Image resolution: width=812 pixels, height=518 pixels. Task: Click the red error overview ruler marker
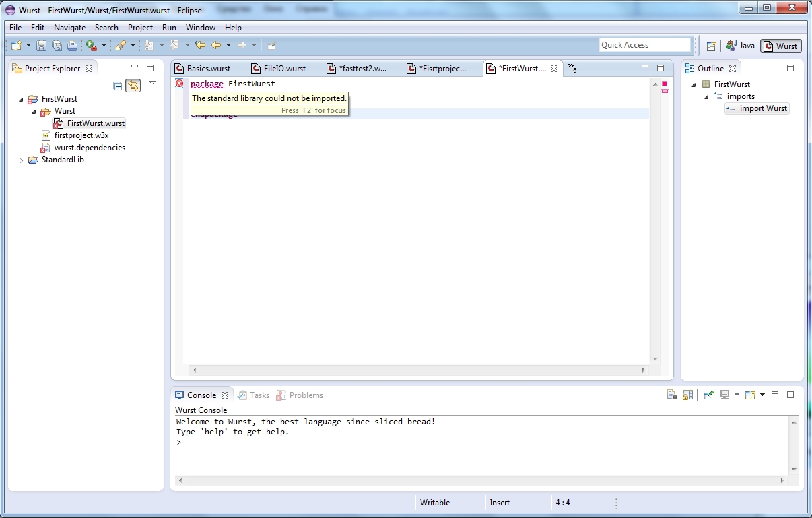[665, 84]
